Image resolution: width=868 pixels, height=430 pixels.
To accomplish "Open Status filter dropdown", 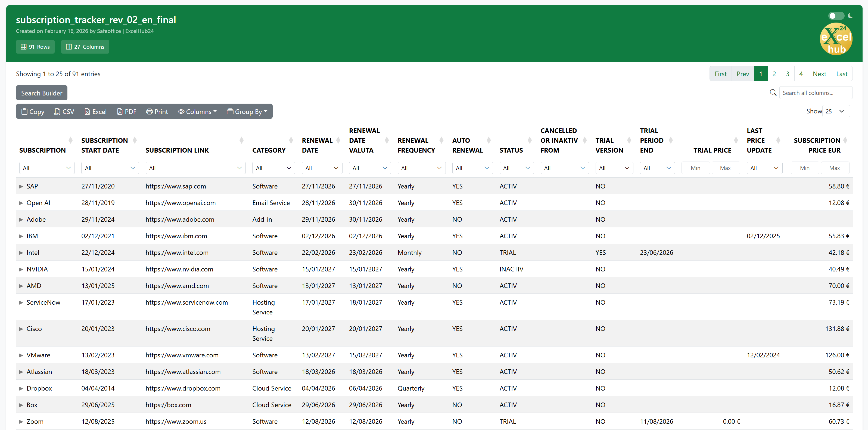I will (x=517, y=168).
